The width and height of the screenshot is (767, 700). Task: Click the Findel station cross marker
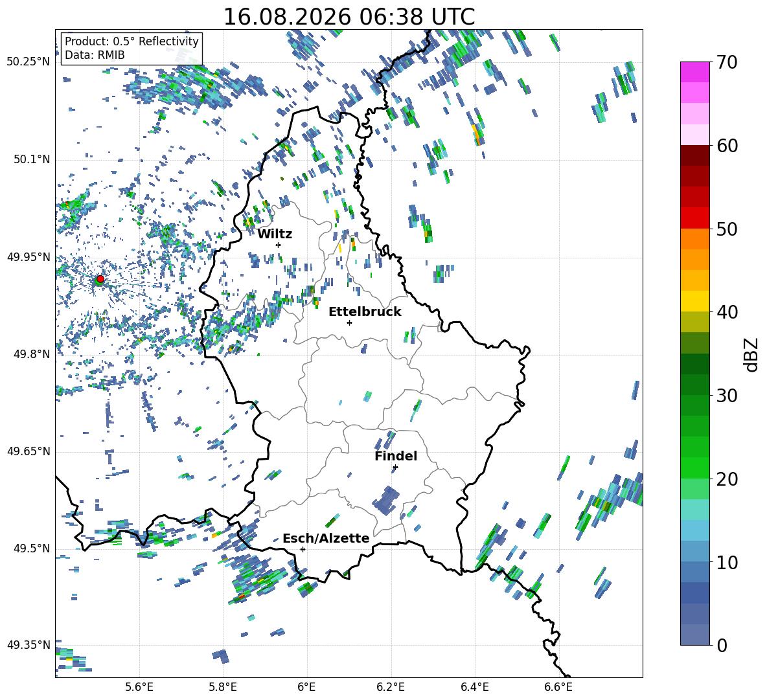point(395,468)
